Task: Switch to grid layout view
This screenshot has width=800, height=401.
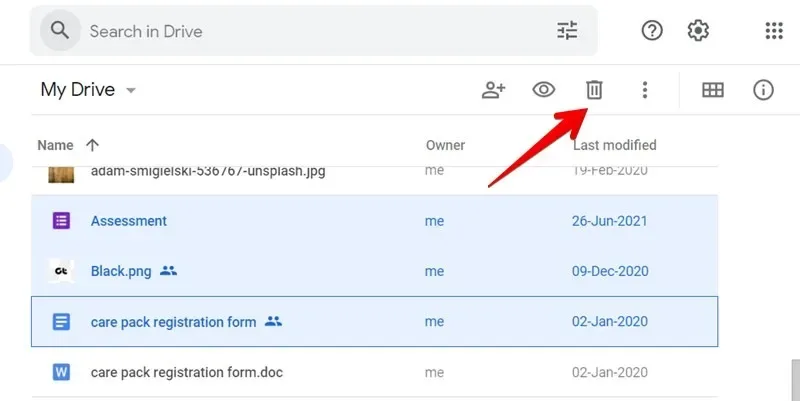Action: click(x=713, y=90)
